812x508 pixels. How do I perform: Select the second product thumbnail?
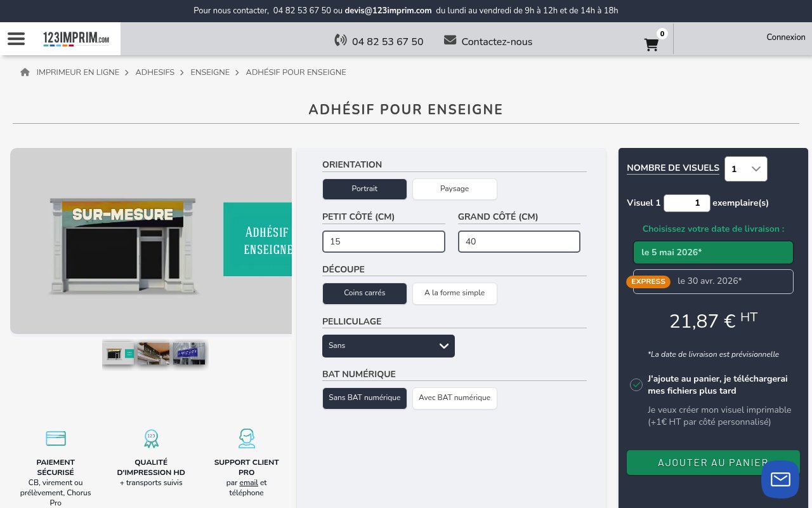pos(153,353)
